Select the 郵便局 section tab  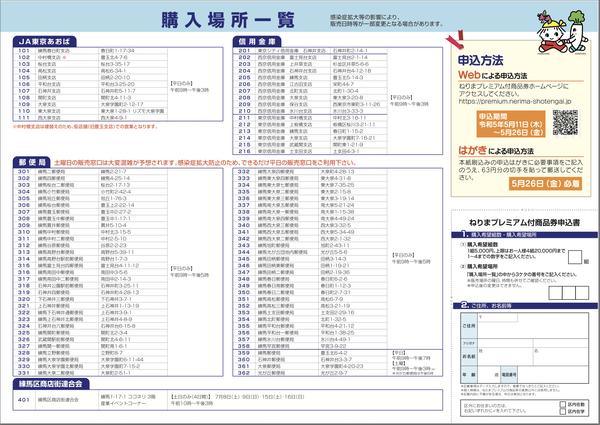pyautogui.click(x=32, y=162)
